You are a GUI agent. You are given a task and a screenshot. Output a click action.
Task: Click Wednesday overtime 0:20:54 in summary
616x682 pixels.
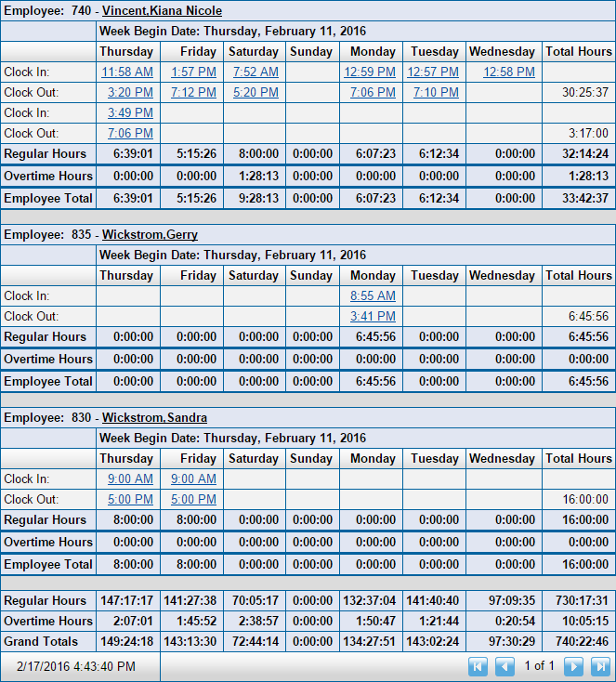pyautogui.click(x=515, y=622)
